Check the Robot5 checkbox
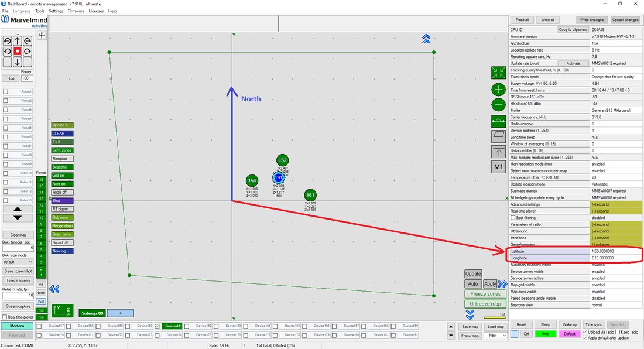644x349 pixels. pyautogui.click(x=6, y=128)
